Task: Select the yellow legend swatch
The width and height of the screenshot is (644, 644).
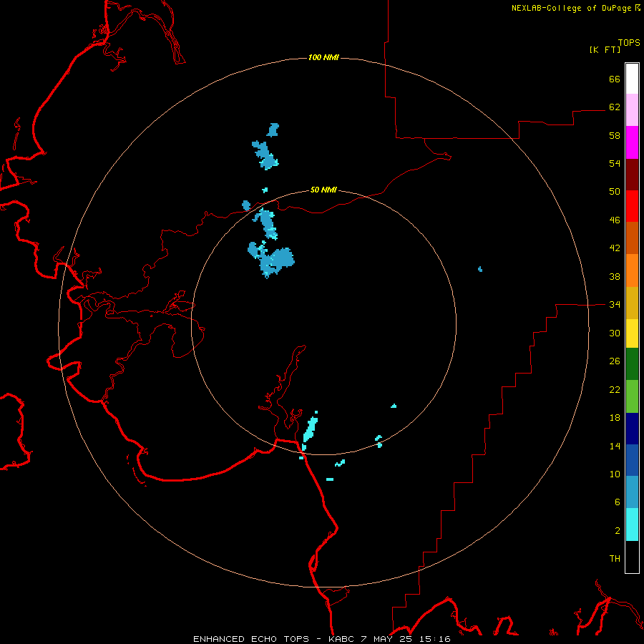Action: click(x=632, y=333)
